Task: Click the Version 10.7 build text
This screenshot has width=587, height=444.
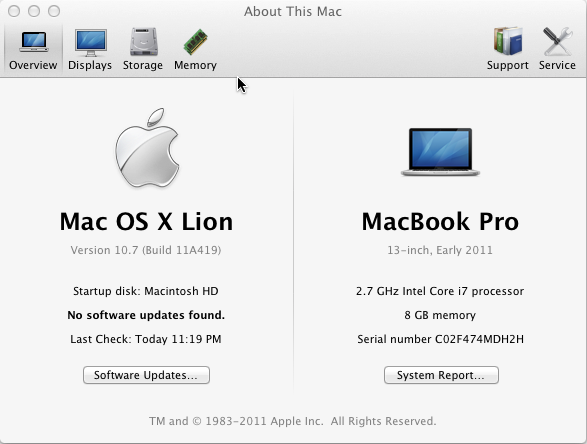Action: (x=146, y=250)
